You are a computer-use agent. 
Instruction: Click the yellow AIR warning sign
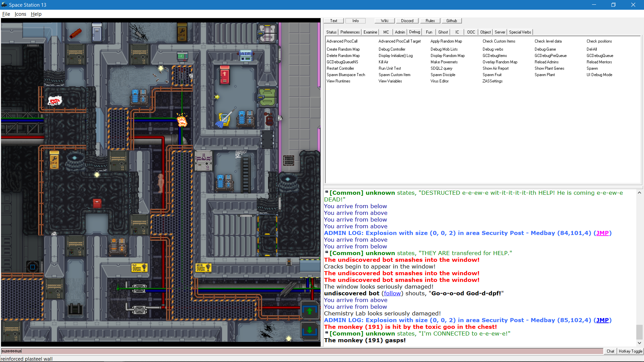[x=204, y=267]
